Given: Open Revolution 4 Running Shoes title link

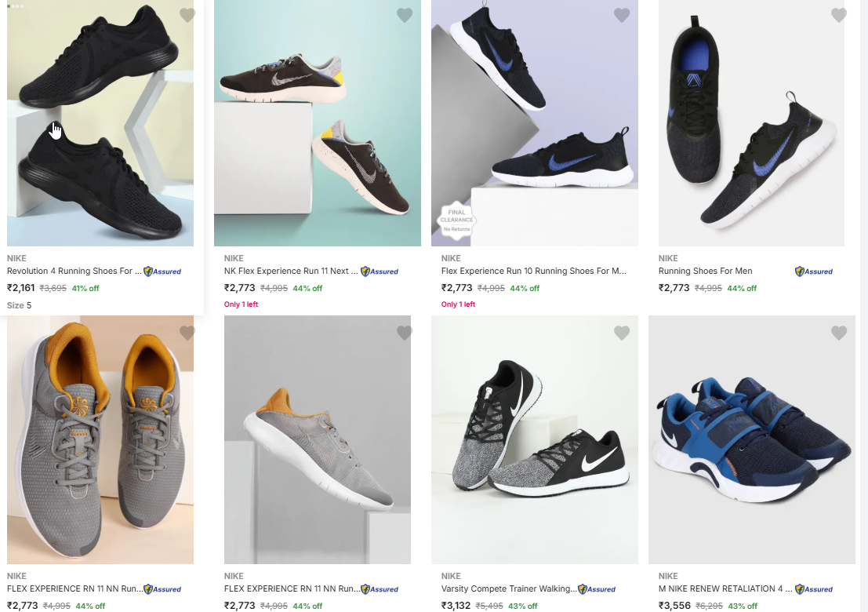Looking at the screenshot, I should pos(74,271).
